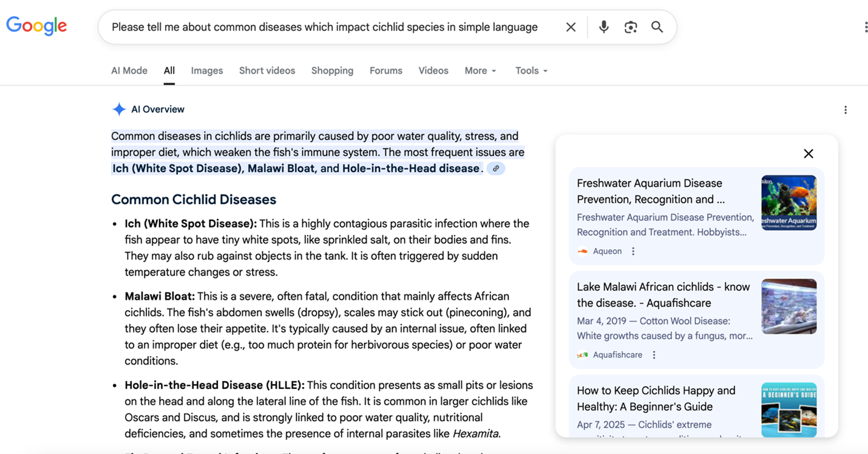Click the Beginner's Guide article thumbnail

(788, 410)
